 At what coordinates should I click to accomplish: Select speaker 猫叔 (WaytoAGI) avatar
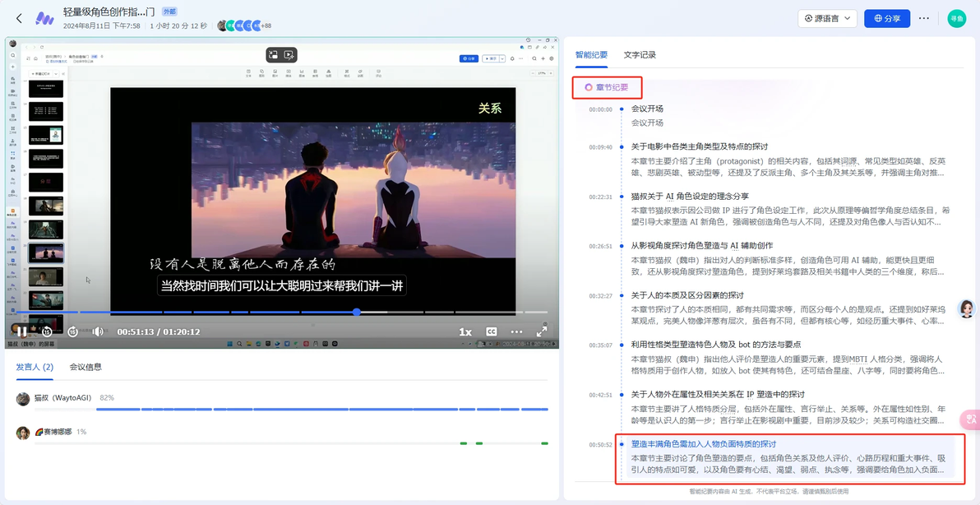pos(23,399)
